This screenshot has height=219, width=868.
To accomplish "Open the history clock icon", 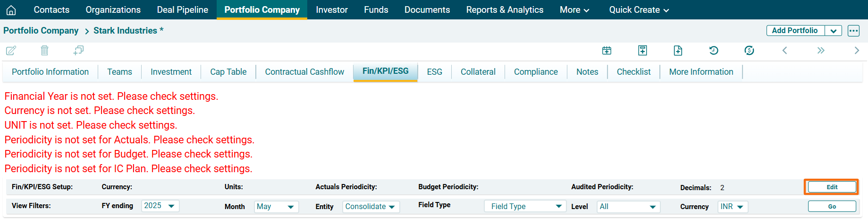I will pos(714,51).
